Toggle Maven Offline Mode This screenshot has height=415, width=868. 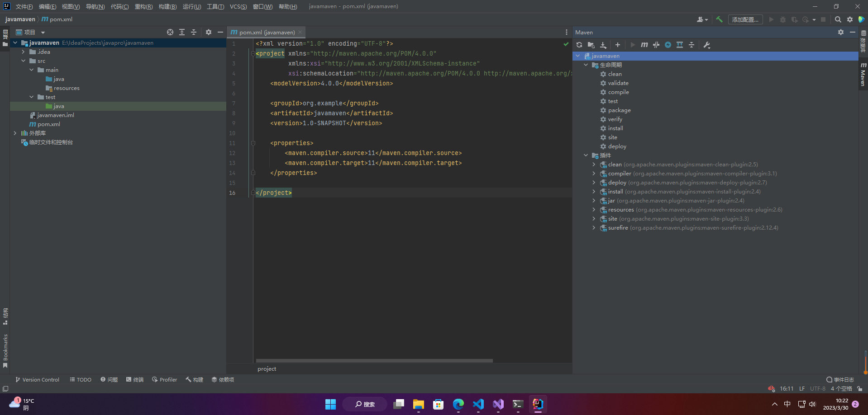pyautogui.click(x=656, y=45)
